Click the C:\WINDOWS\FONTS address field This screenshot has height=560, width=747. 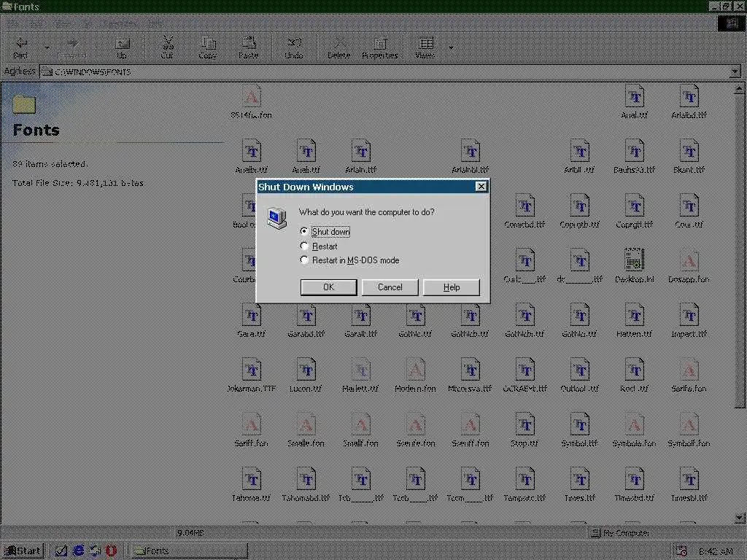point(385,72)
